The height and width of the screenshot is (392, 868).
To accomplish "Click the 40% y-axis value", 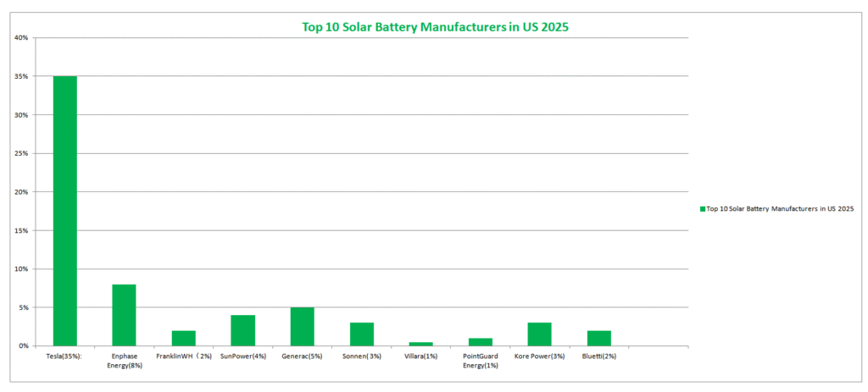I will pos(22,37).
